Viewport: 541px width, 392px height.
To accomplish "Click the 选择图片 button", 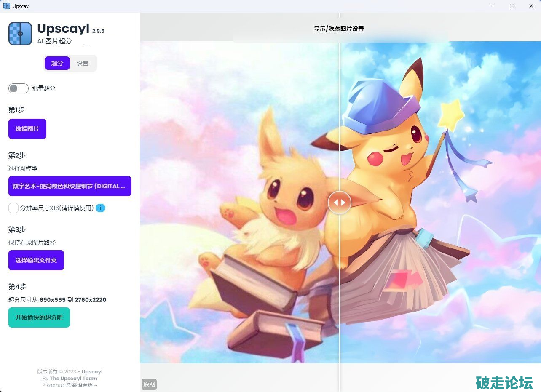I will [27, 129].
